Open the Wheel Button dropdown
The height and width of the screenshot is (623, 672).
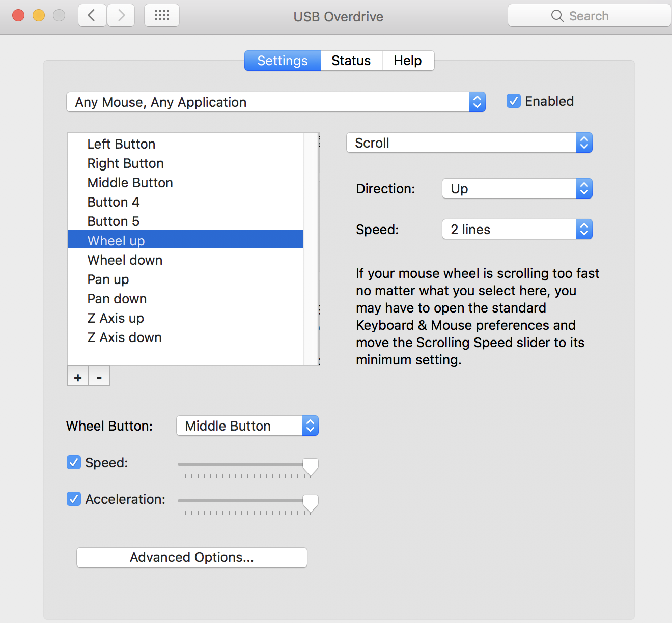point(247,426)
